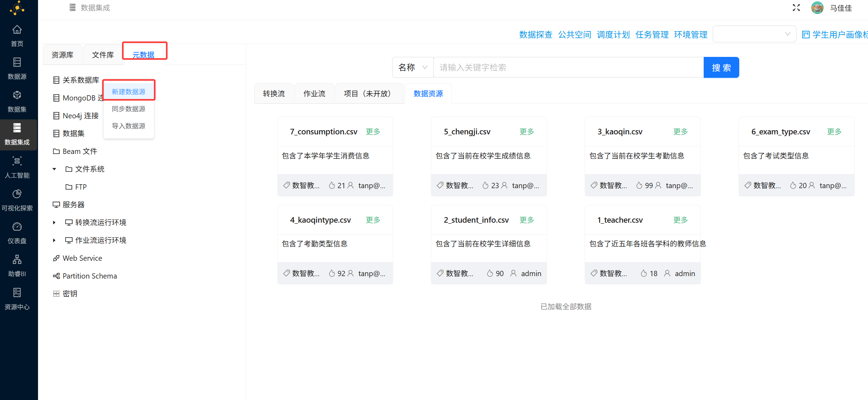Click the 学生用户画像 project icon
This screenshot has width=868, height=400.
coord(806,35)
